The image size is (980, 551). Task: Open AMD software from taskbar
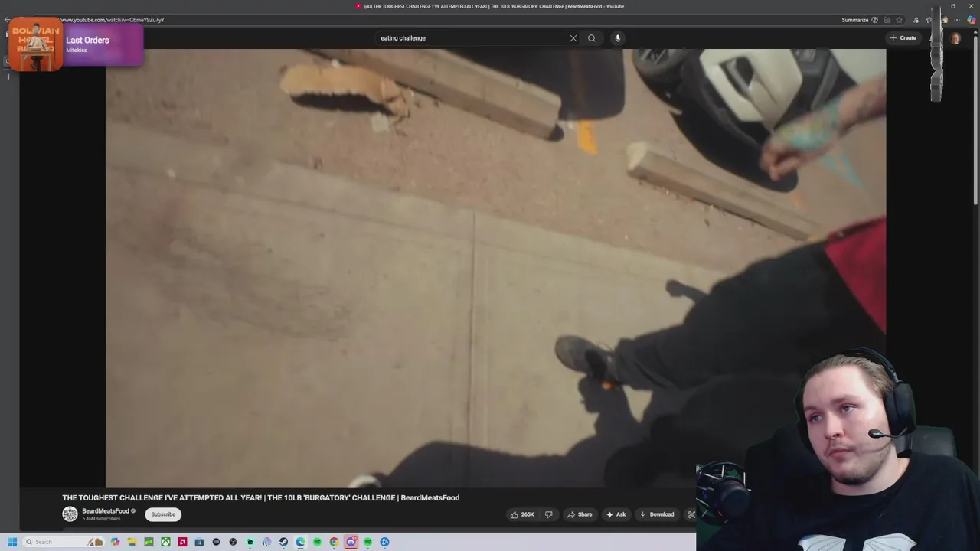[182, 542]
